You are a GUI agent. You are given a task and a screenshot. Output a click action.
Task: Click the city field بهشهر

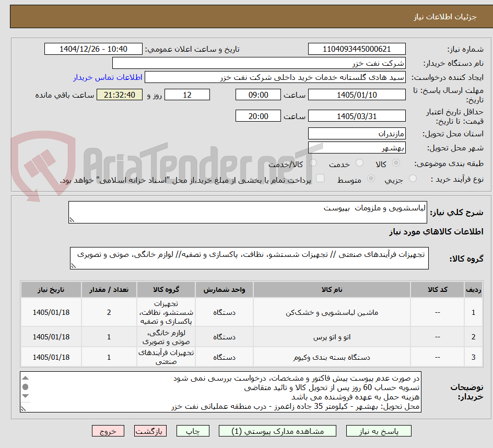point(357,148)
